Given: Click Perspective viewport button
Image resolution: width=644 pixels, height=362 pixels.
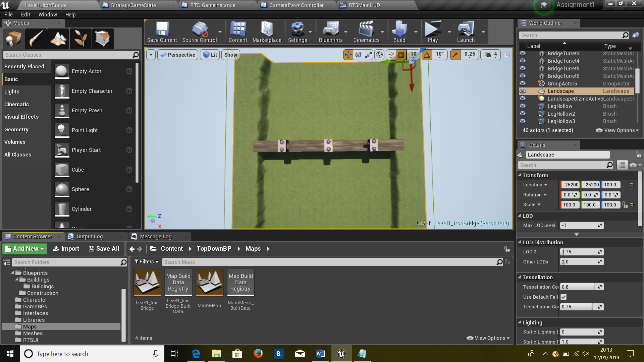Looking at the screenshot, I should pyautogui.click(x=177, y=55).
